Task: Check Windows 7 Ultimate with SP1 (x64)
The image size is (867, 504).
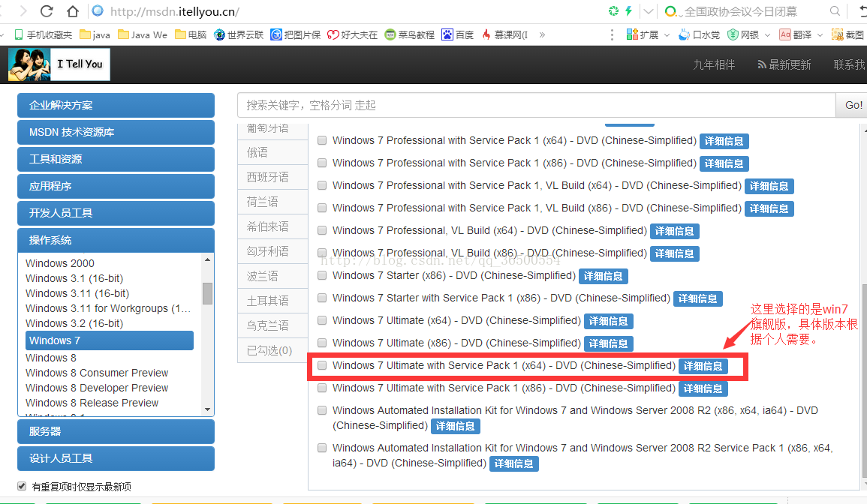Action: pos(322,365)
